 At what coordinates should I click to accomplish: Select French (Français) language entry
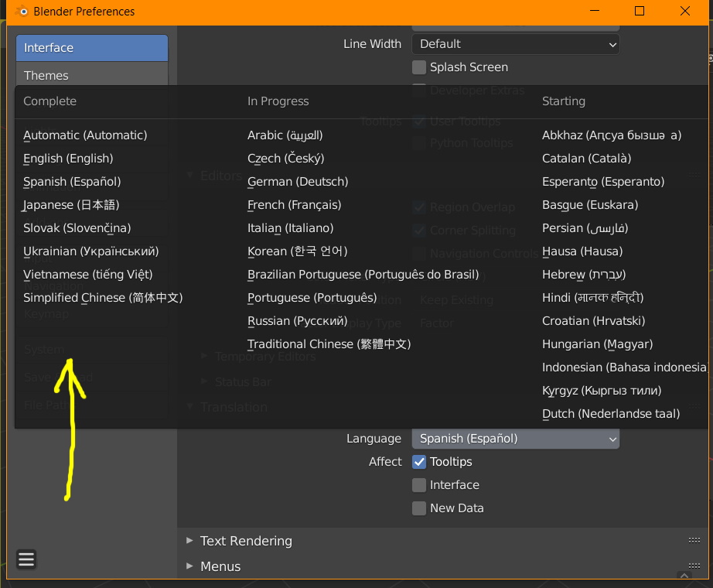[x=294, y=205]
